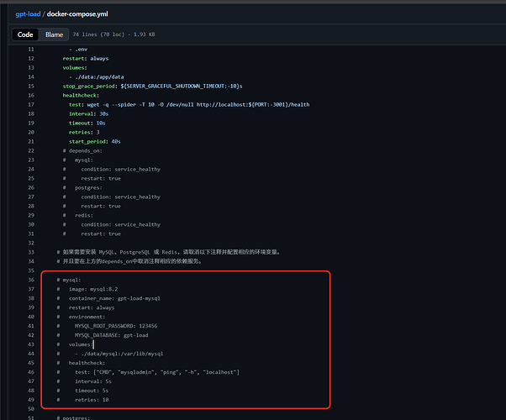Click the 'start_period: 40s' line
Screen dimensions: 506x420
click(x=95, y=142)
